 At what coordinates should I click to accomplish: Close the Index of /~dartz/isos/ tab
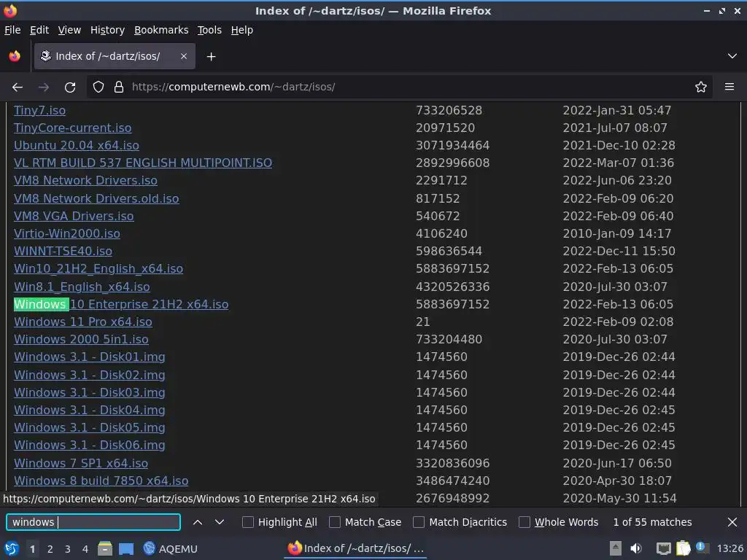point(183,56)
